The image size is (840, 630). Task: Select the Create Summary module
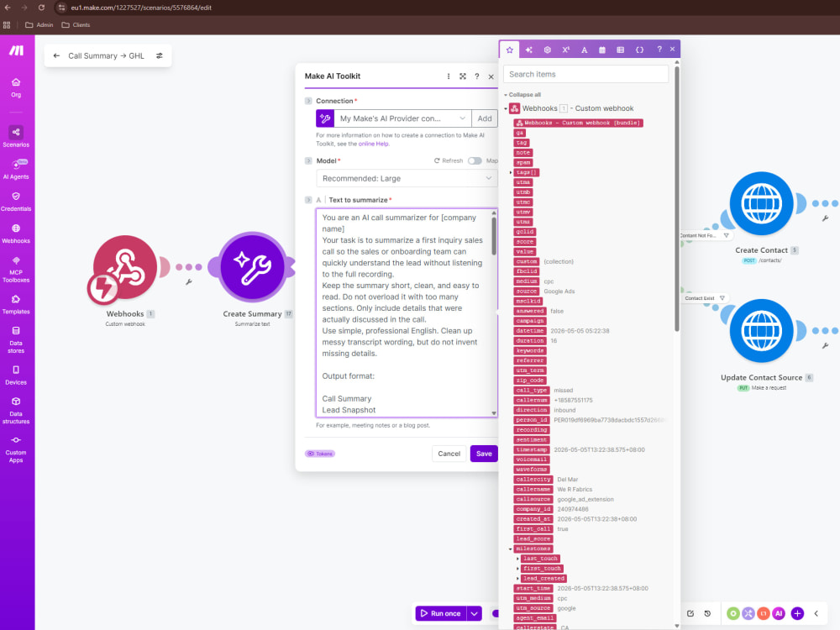tap(252, 267)
